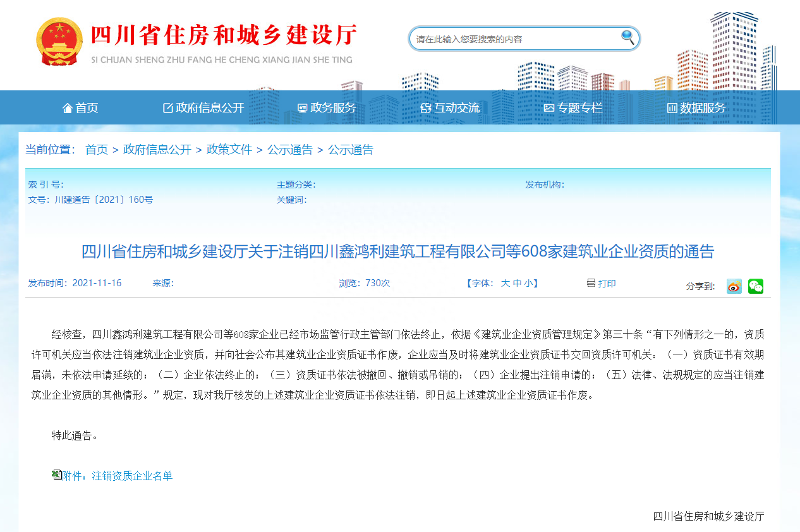Switch to the 数据服务 section
800x532 pixels.
pyautogui.click(x=696, y=107)
